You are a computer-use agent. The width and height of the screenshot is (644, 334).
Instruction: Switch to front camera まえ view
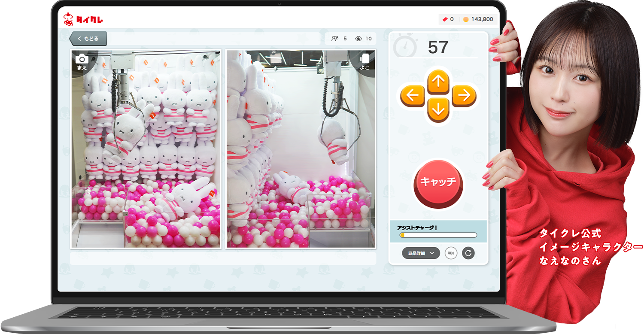(82, 61)
